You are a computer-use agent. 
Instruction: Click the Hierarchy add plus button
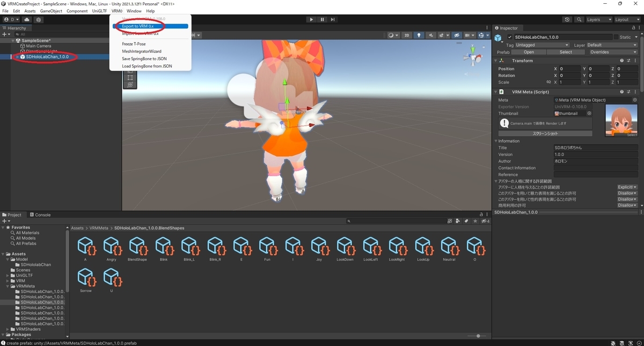[5, 34]
